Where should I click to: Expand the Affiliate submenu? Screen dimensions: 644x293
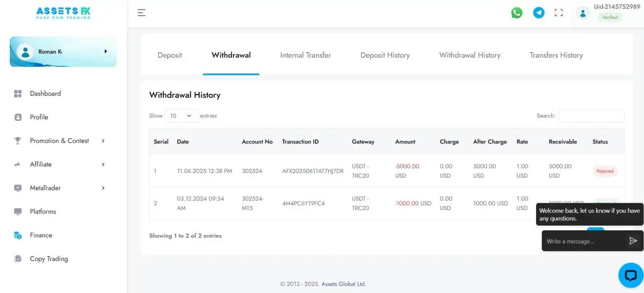point(103,165)
